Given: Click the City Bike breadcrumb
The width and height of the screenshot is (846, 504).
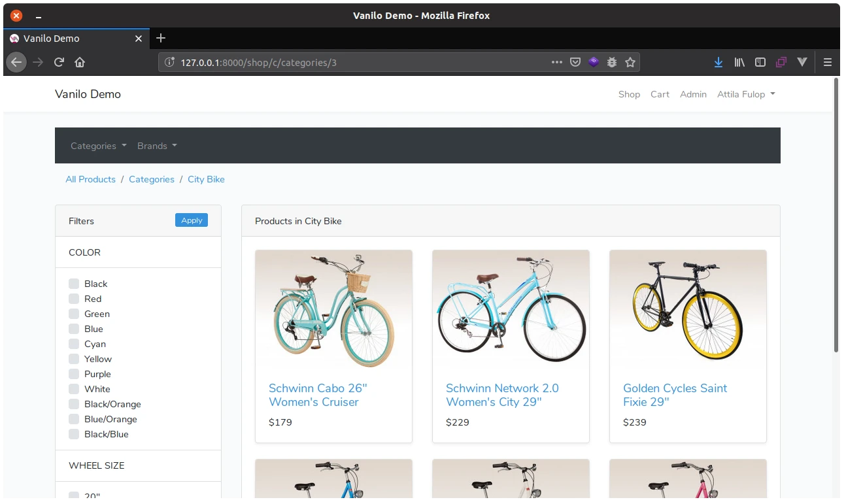Looking at the screenshot, I should (x=206, y=179).
